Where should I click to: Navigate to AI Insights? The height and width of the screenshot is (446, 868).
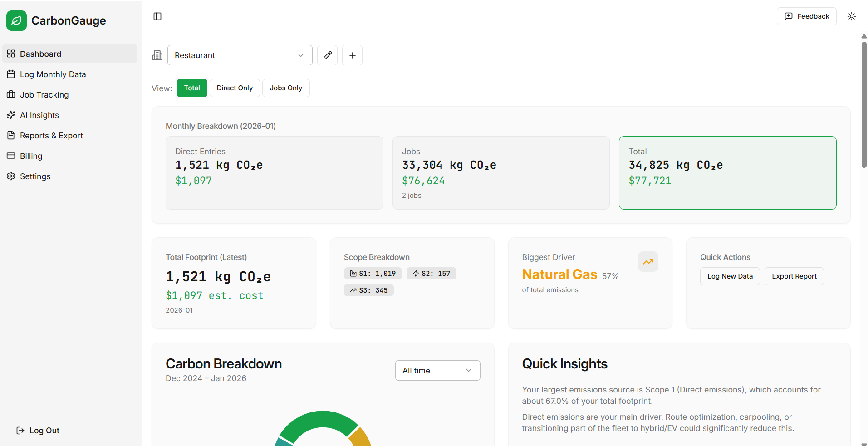(70, 115)
